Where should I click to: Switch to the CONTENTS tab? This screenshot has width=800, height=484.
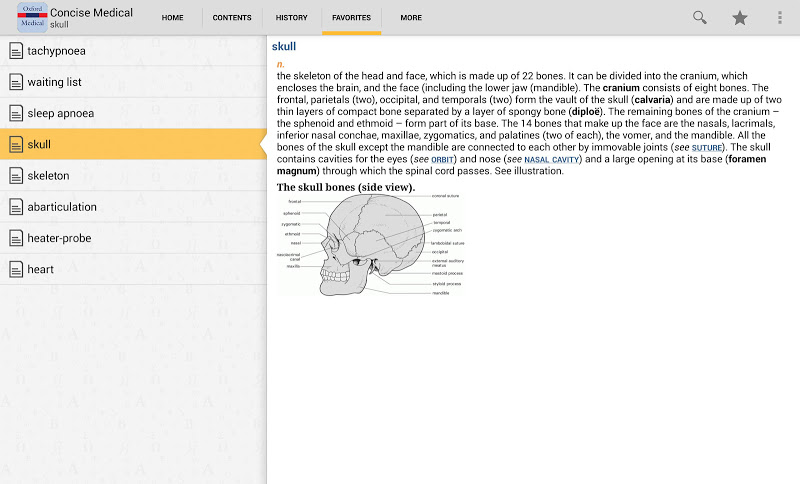(232, 17)
